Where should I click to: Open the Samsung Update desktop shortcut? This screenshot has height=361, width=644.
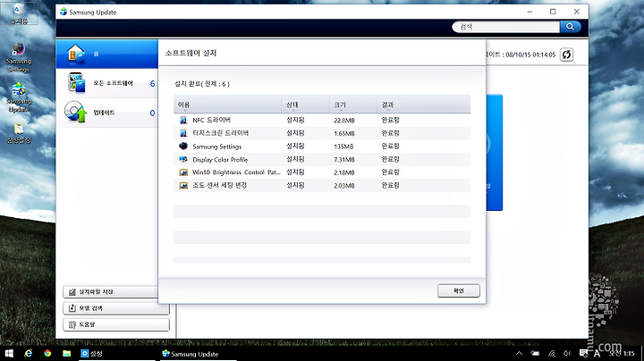pyautogui.click(x=19, y=97)
